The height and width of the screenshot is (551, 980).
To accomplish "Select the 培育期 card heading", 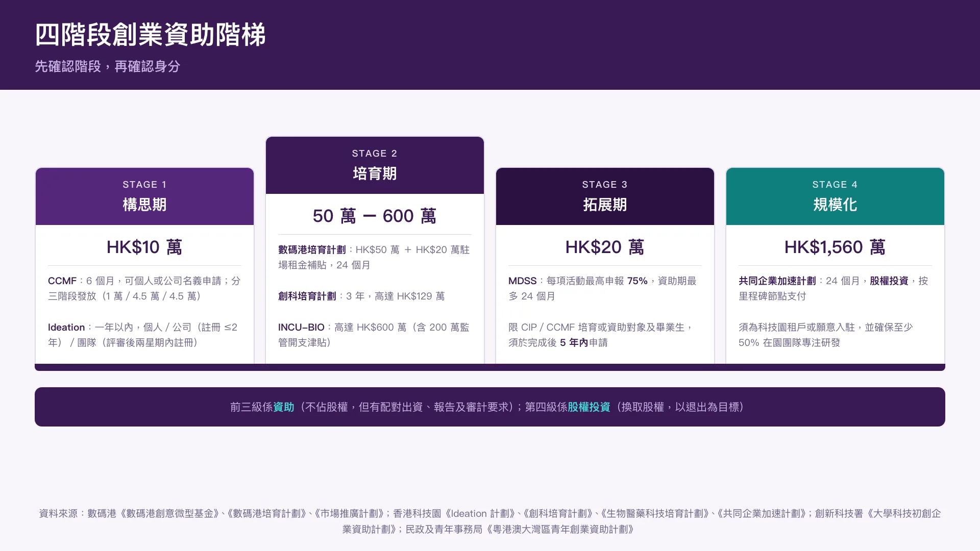I will pyautogui.click(x=375, y=173).
